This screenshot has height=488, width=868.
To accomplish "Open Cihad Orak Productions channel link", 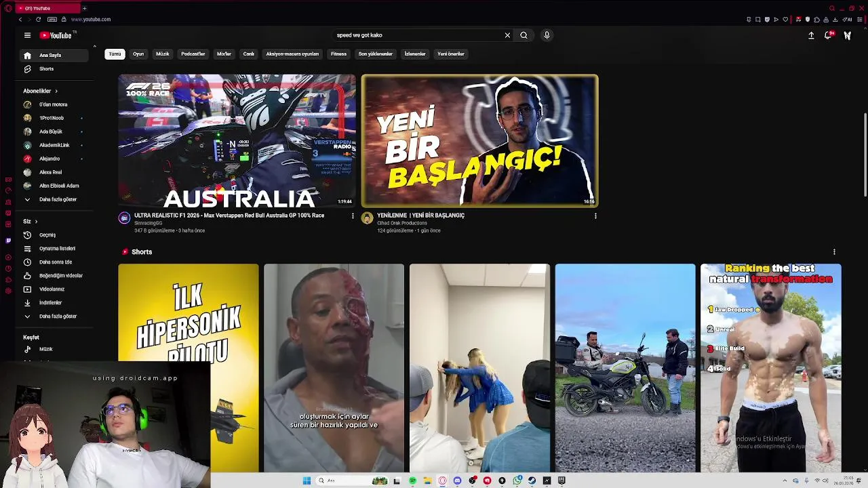I will click(402, 223).
